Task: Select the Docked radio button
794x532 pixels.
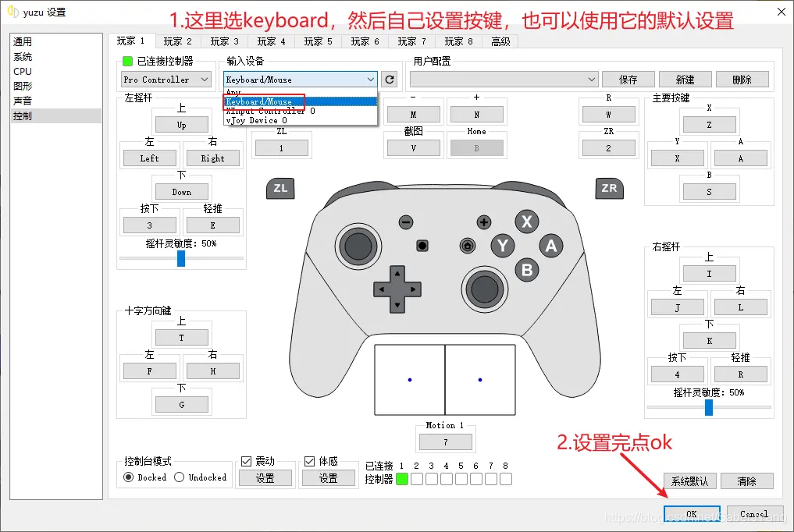Action: [129, 477]
